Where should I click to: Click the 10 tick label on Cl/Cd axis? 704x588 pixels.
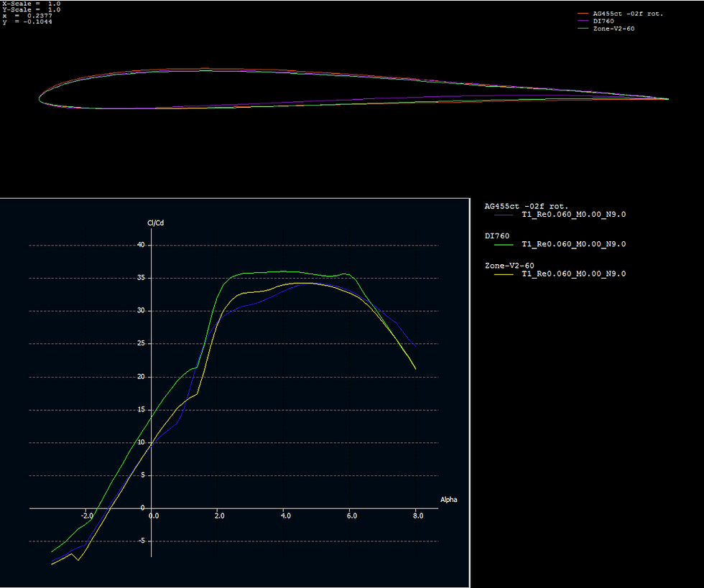pyautogui.click(x=142, y=442)
